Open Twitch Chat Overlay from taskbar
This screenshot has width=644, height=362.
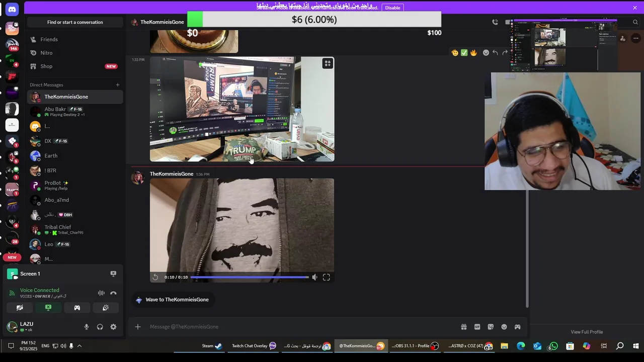[x=254, y=346]
